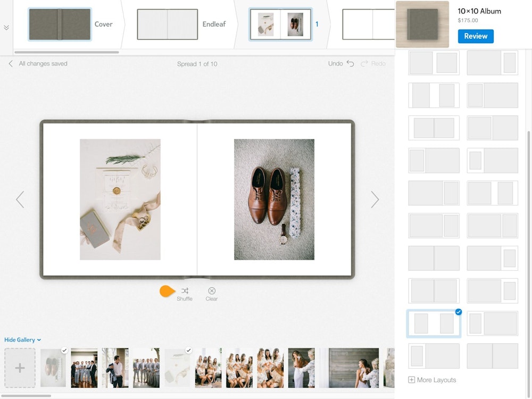Select the checked two-portrait layout thumbnail

click(434, 323)
